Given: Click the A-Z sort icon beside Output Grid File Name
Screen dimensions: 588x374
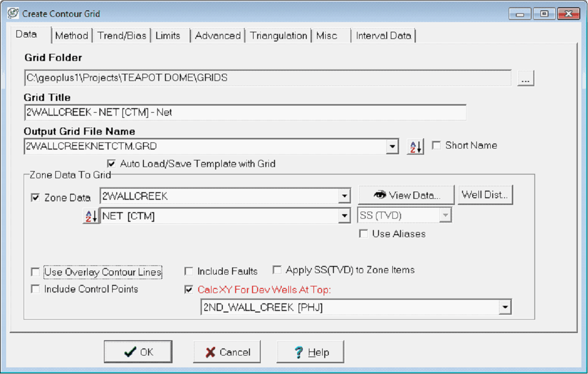Looking at the screenshot, I should tap(415, 147).
